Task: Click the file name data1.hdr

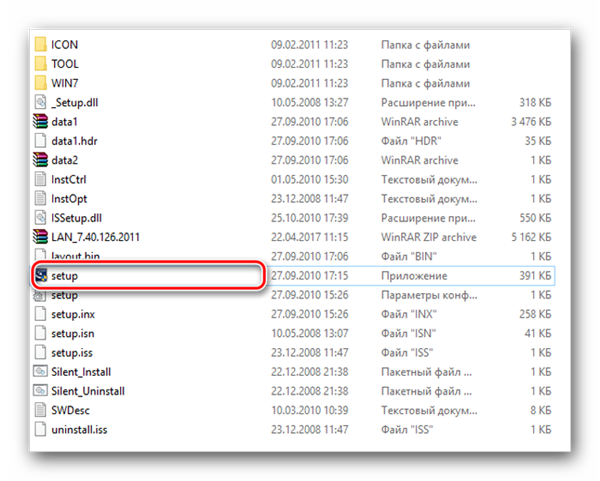Action: coord(74,141)
